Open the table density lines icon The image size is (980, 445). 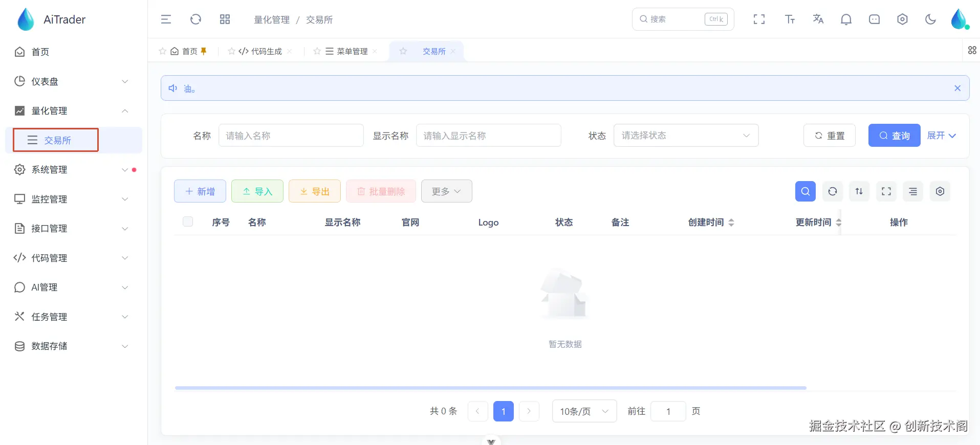pyautogui.click(x=913, y=191)
